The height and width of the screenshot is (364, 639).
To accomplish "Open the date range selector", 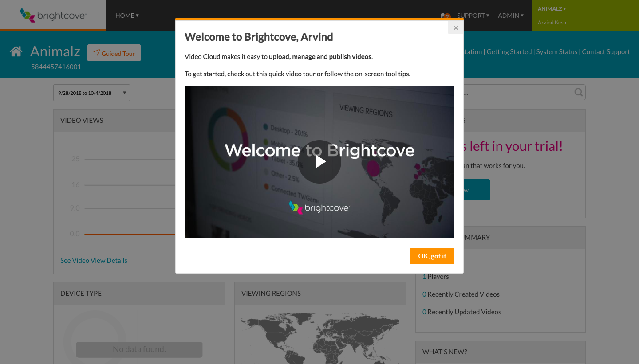I will click(91, 92).
